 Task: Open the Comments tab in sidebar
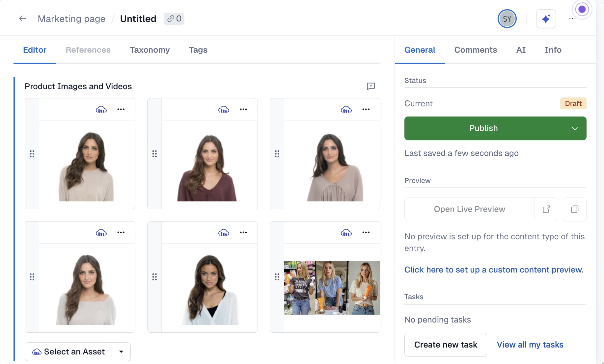click(x=476, y=50)
